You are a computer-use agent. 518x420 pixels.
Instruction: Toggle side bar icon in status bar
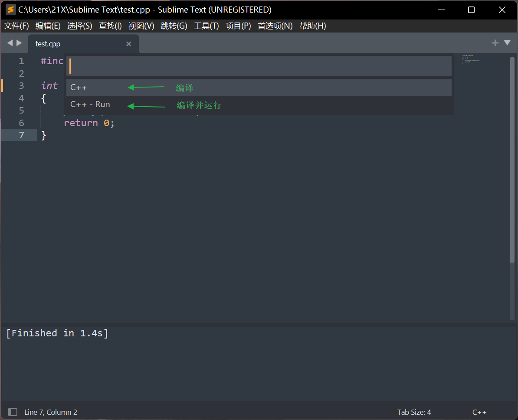tap(13, 412)
